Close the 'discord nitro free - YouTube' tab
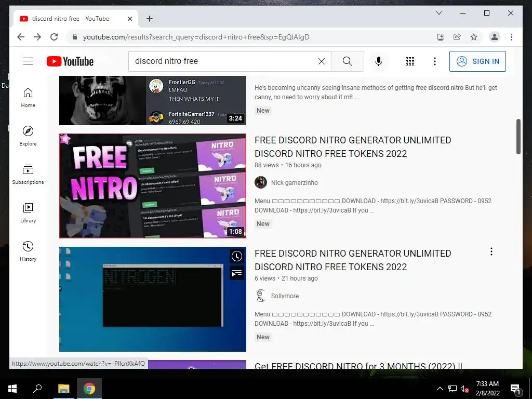 pos(129,19)
